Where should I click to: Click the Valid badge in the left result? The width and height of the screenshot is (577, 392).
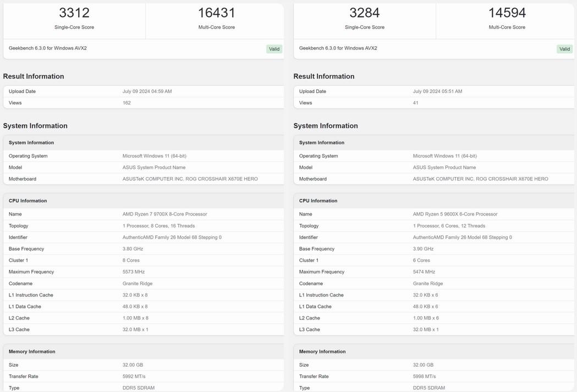[x=274, y=49]
